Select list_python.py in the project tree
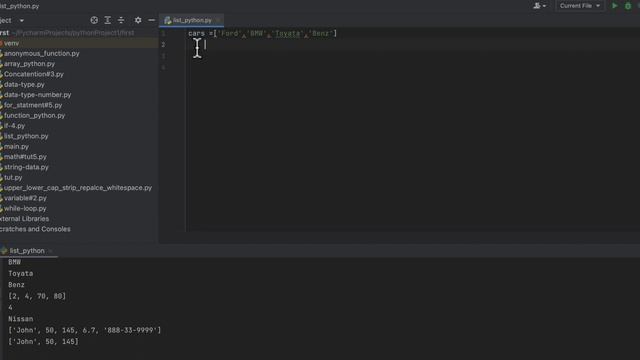The width and height of the screenshot is (640, 360). click(26, 136)
